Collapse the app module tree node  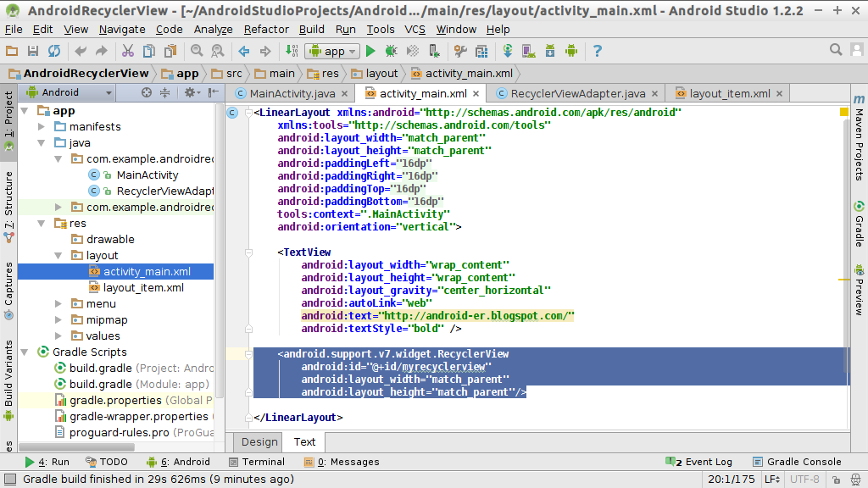[25, 111]
